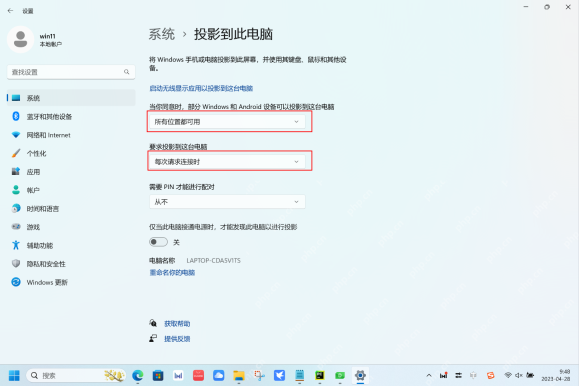Open the Windows Start menu
The width and height of the screenshot is (579, 386).
point(14,376)
